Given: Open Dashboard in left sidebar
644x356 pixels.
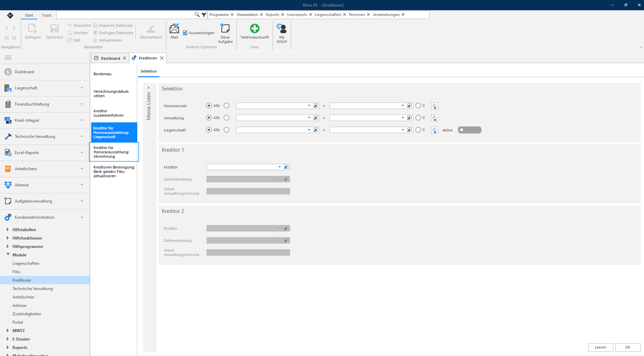Looking at the screenshot, I should pos(45,72).
